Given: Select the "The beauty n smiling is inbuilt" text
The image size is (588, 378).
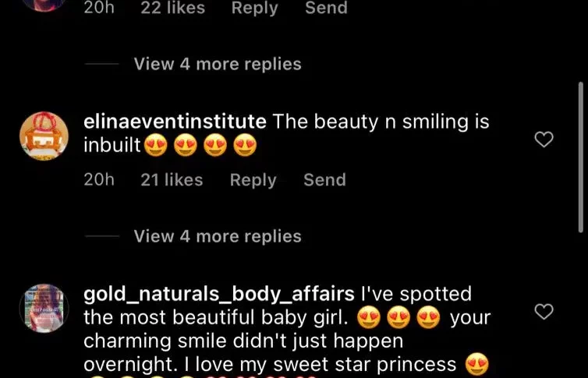Looking at the screenshot, I should click(x=286, y=133).
